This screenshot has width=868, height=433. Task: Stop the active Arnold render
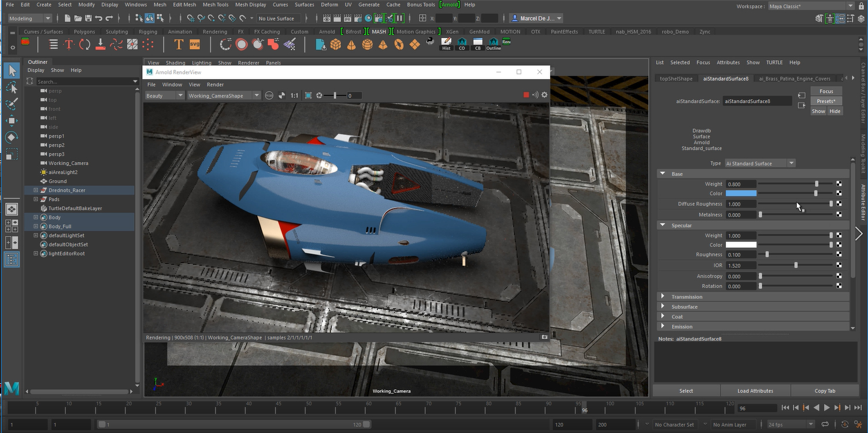point(526,94)
